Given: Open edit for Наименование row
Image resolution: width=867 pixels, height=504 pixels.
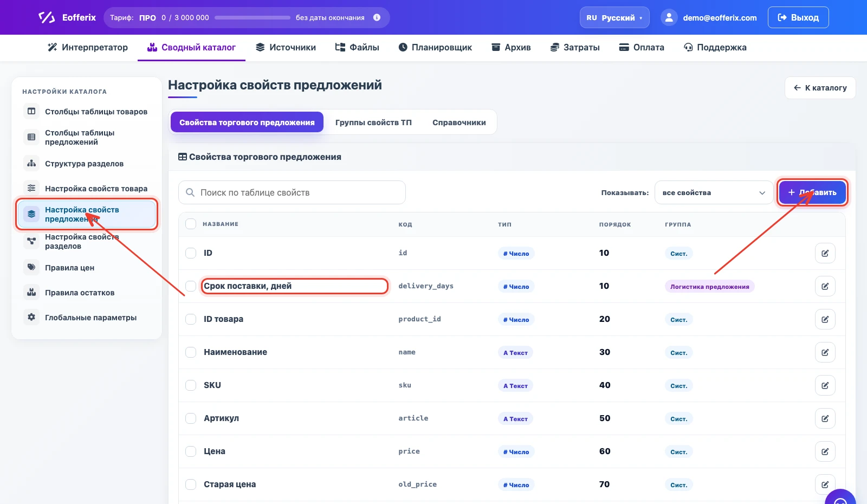Looking at the screenshot, I should [825, 352].
